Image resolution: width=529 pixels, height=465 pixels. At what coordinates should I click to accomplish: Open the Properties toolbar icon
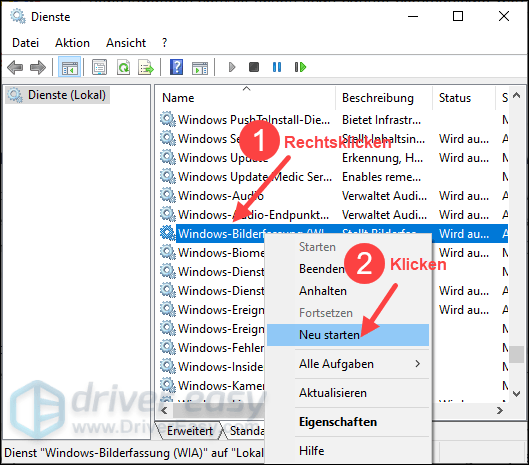pos(99,67)
